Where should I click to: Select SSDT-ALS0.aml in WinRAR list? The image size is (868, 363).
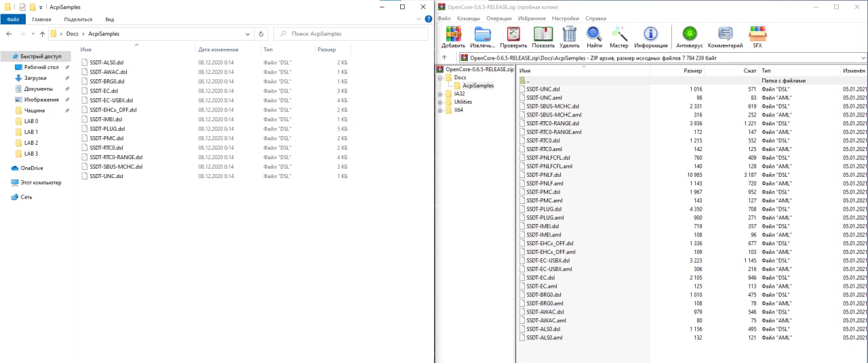click(545, 337)
